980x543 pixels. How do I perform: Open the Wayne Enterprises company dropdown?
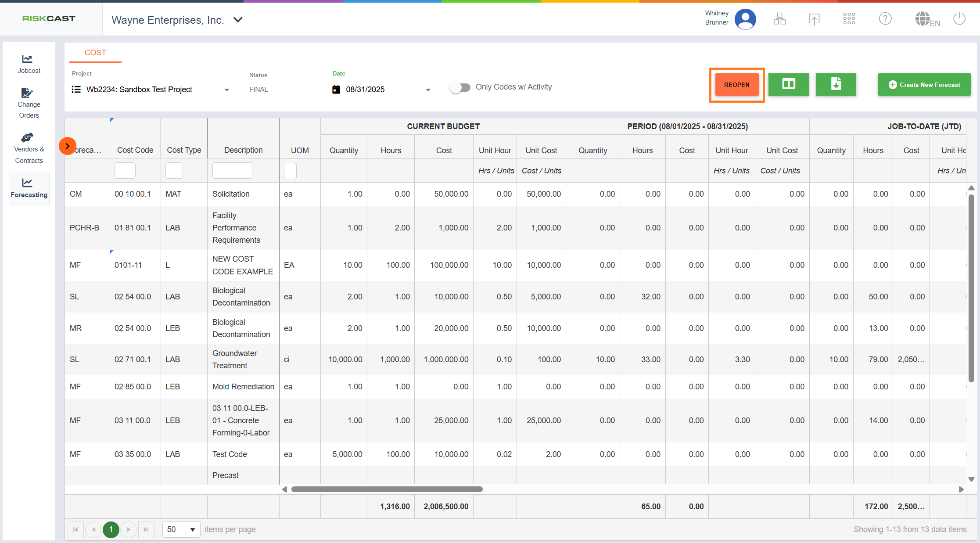click(x=238, y=20)
